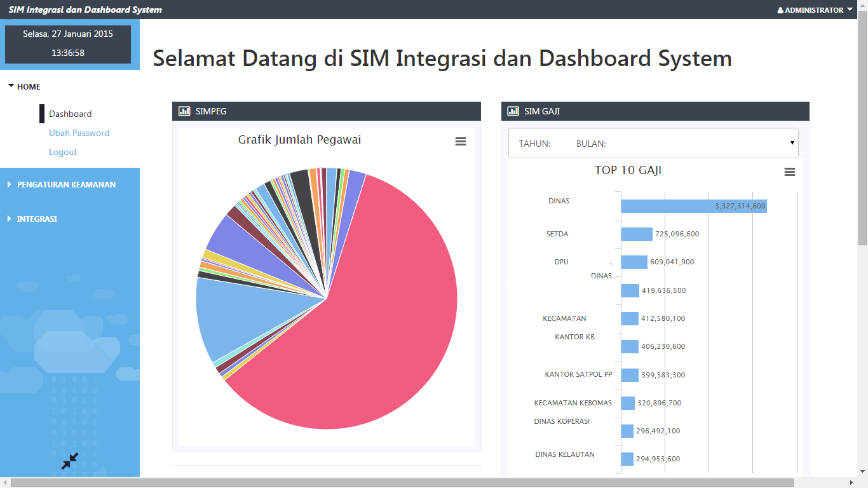Click the SIM GAJI panel chart icon
The height and width of the screenshot is (488, 868).
pos(513,111)
